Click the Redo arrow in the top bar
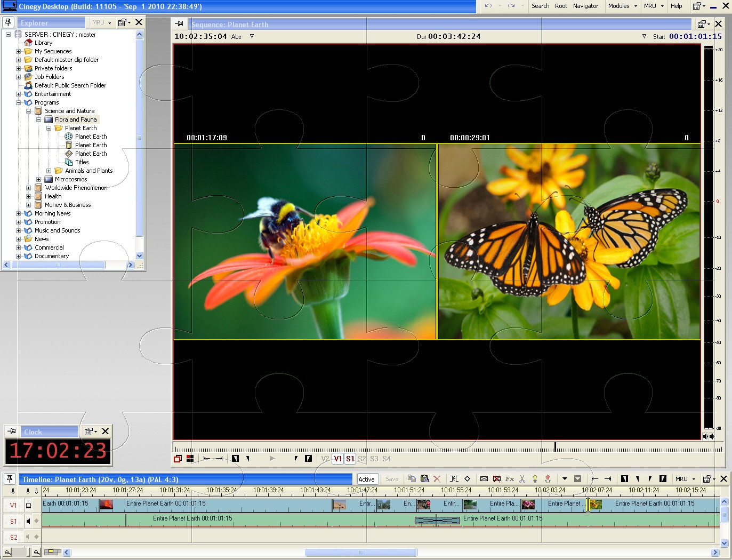 (511, 6)
